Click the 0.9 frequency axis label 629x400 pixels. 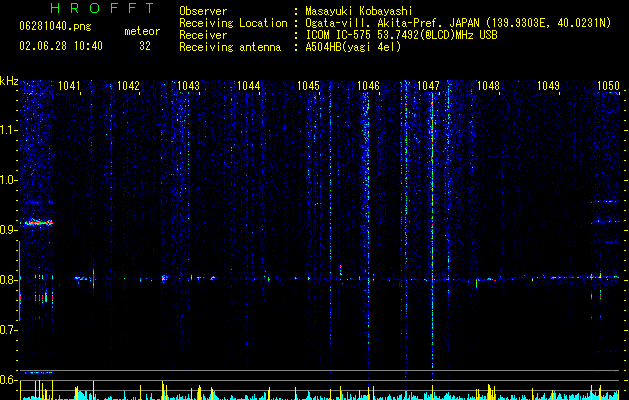[x=9, y=230]
